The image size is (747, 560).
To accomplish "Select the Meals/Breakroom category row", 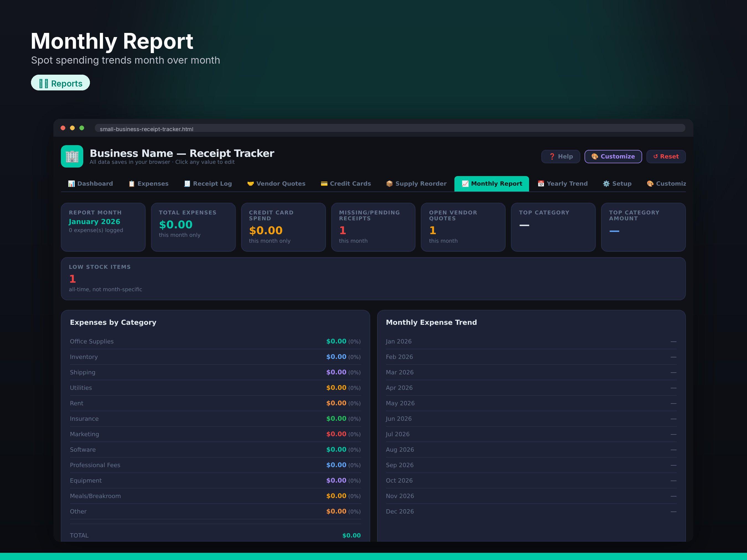I will tap(216, 496).
